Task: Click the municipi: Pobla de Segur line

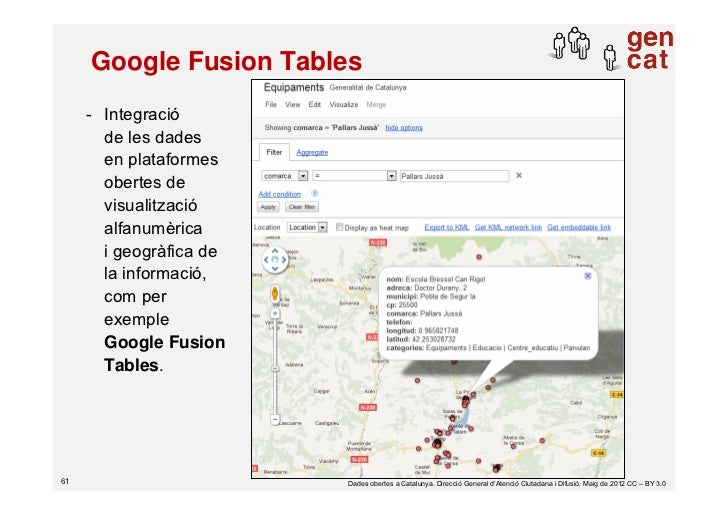Action: tap(430, 296)
